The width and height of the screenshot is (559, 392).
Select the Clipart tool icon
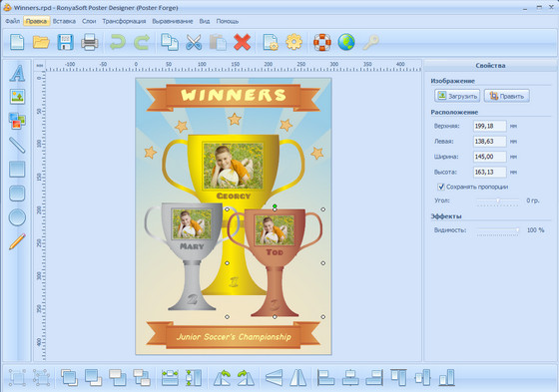[17, 121]
